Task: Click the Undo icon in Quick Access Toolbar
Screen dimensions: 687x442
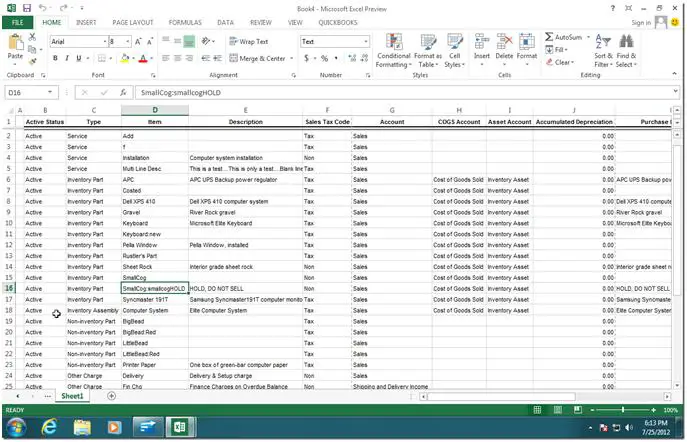Action: [42, 8]
